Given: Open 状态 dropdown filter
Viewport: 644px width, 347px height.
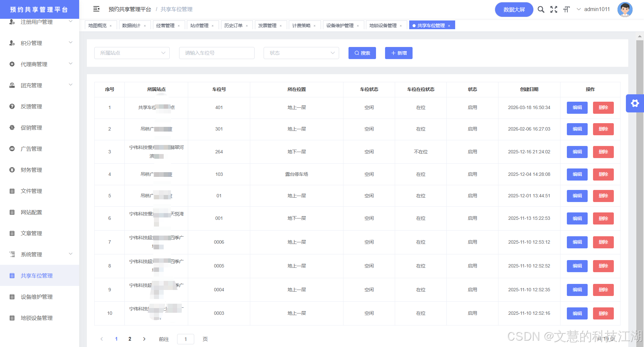Looking at the screenshot, I should click(301, 53).
